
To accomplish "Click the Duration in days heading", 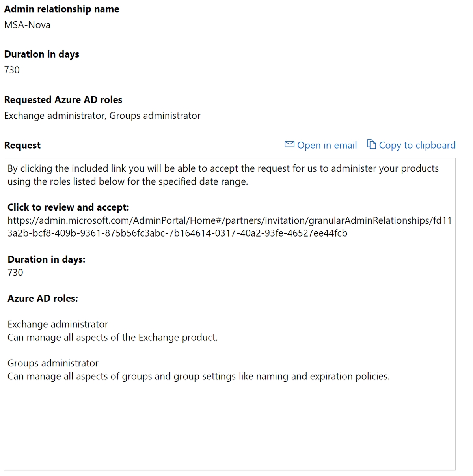I will pos(41,54).
